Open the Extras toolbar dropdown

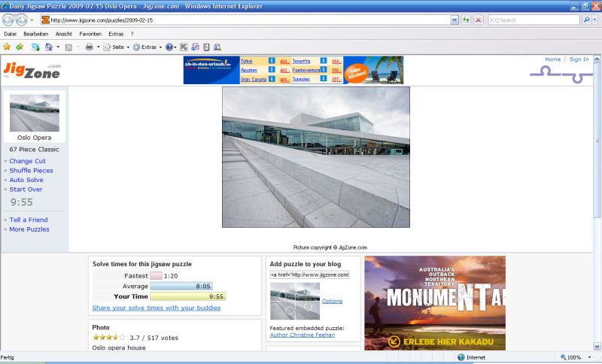coord(147,47)
